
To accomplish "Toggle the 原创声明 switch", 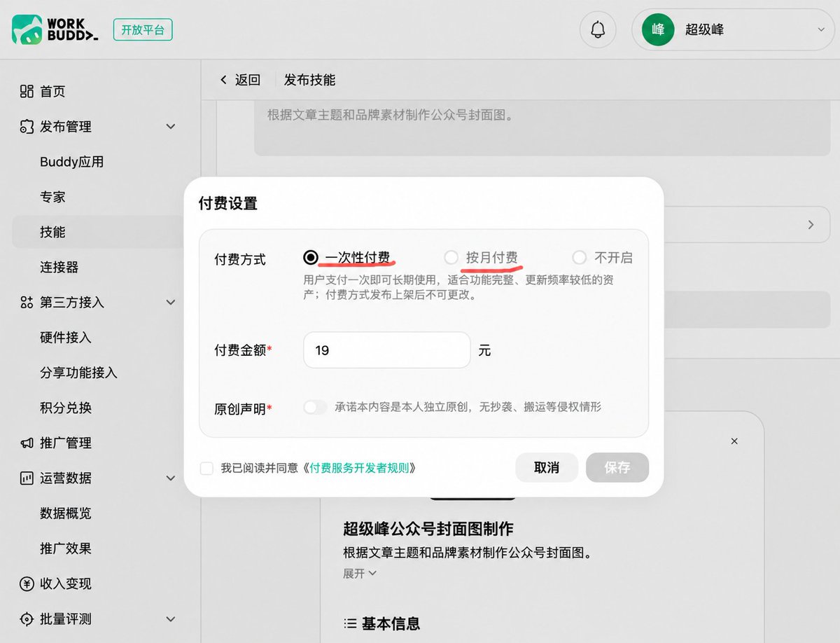I will tap(316, 407).
